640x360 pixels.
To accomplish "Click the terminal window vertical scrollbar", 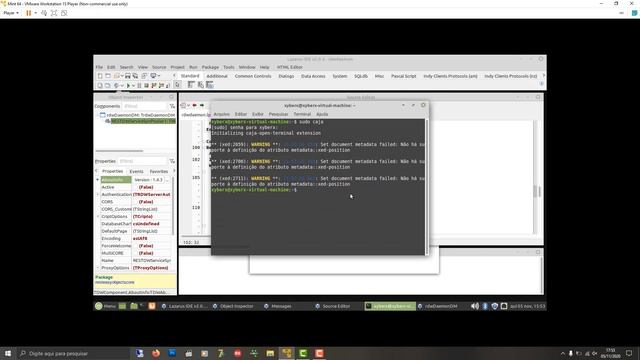I will [427, 187].
